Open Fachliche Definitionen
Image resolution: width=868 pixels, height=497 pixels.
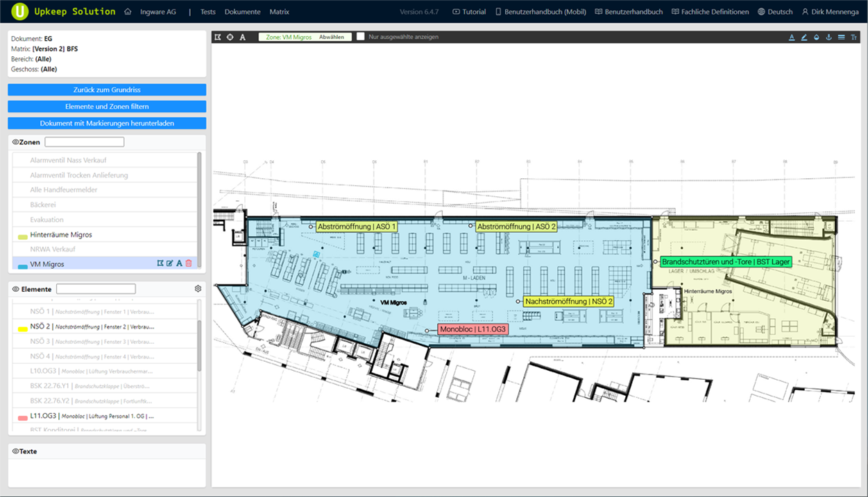tap(710, 12)
